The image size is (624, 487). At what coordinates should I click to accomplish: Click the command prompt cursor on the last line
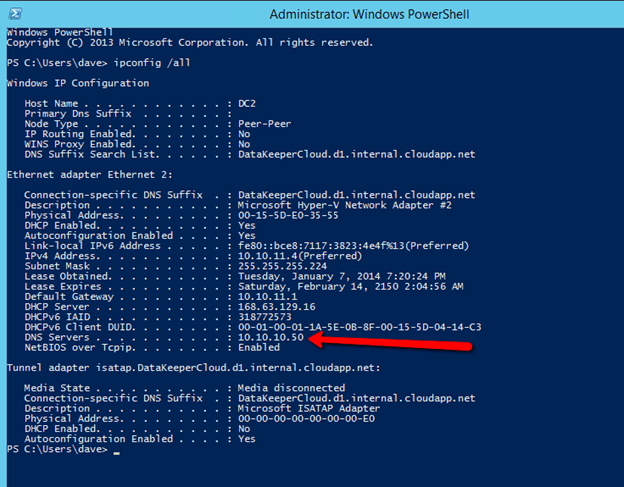tap(116, 451)
